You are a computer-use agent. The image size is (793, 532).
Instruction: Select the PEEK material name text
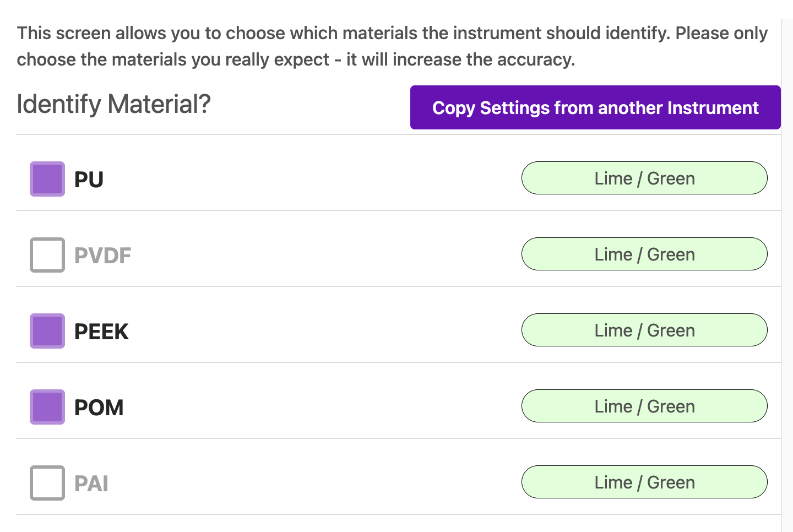[101, 332]
